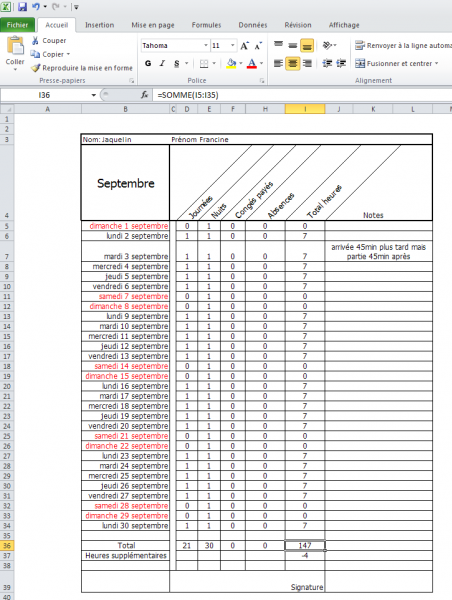This screenshot has width=452, height=600.
Task: Increase font size with larger A icon
Action: (x=244, y=46)
